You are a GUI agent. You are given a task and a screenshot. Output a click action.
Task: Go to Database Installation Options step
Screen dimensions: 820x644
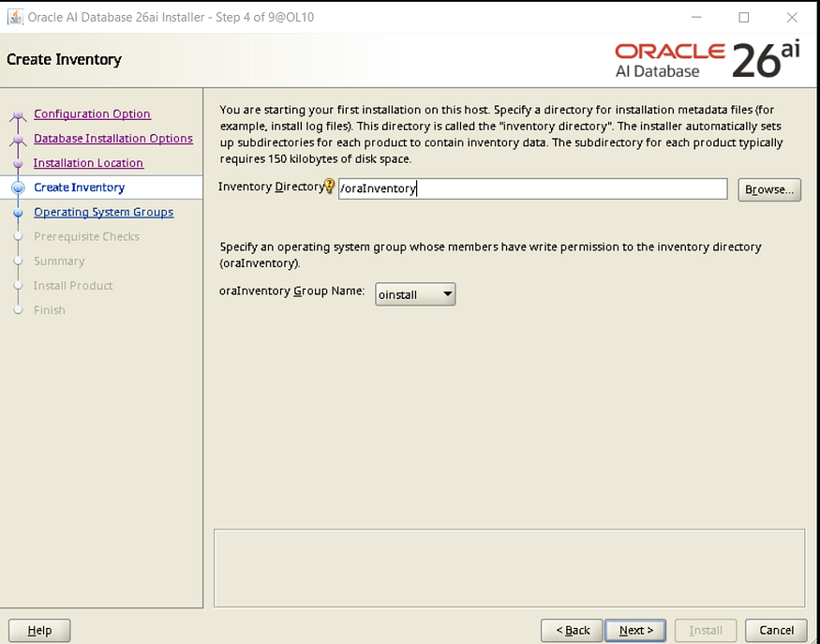tap(113, 138)
